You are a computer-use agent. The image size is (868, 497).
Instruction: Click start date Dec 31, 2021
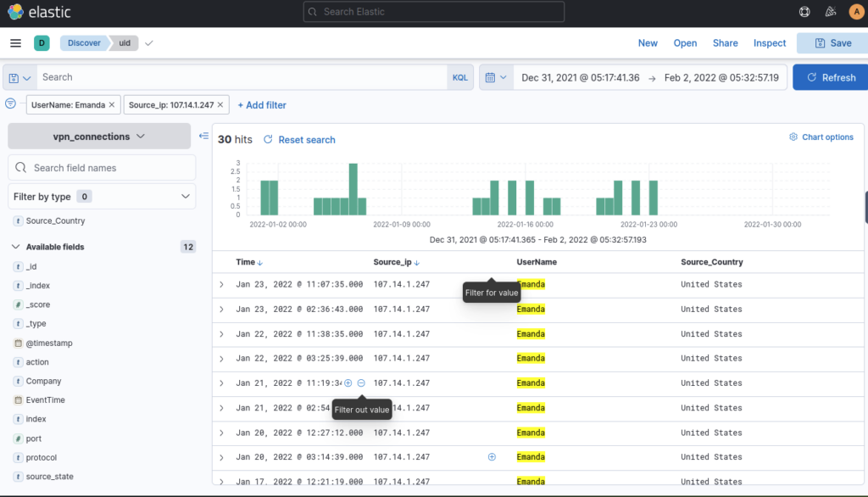pyautogui.click(x=580, y=77)
